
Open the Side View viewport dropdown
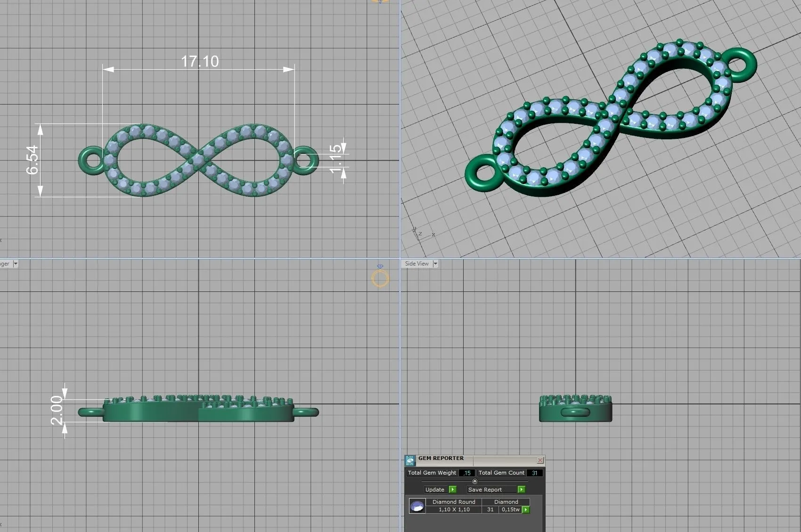pyautogui.click(x=435, y=264)
